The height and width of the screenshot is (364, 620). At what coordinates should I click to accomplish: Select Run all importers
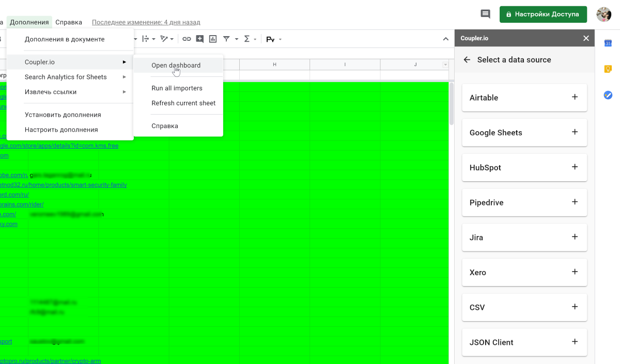(x=178, y=88)
